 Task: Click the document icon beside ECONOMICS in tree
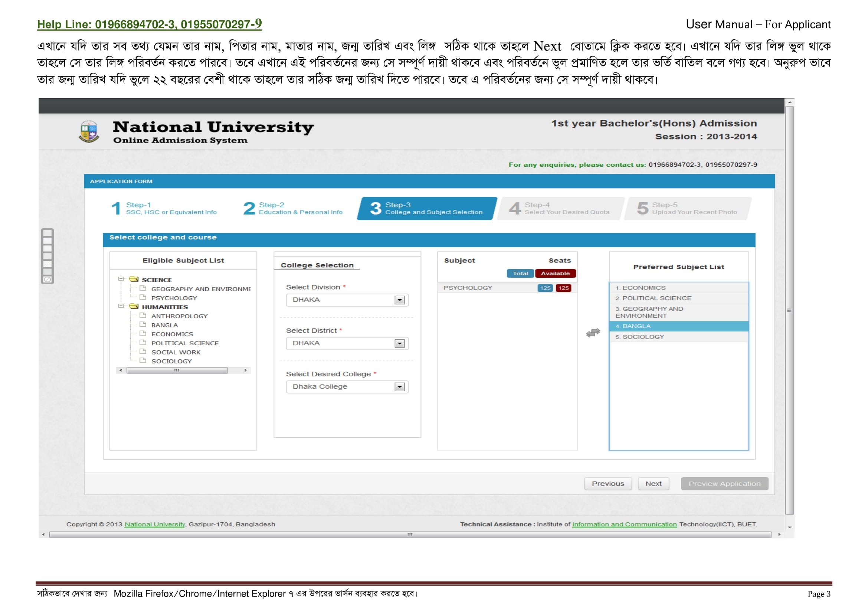coord(143,333)
